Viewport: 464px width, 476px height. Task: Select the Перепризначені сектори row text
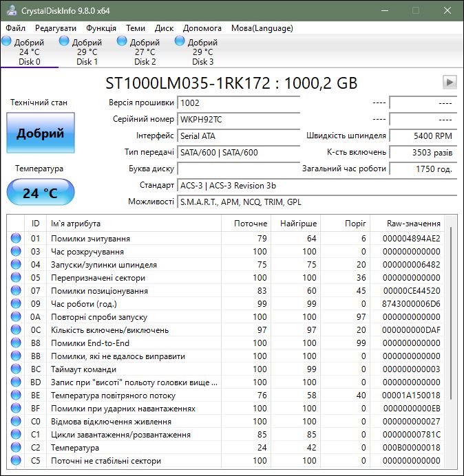point(98,278)
